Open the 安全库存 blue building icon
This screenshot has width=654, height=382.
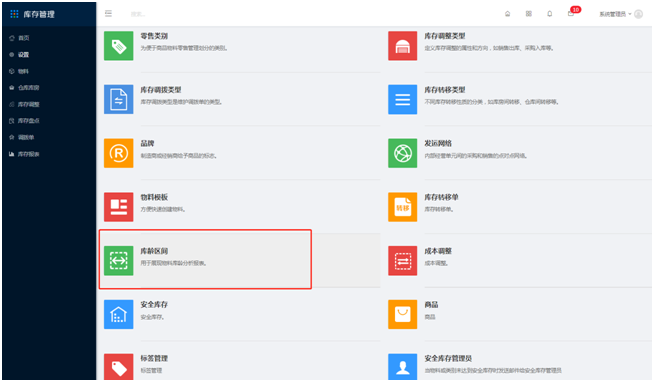118,314
